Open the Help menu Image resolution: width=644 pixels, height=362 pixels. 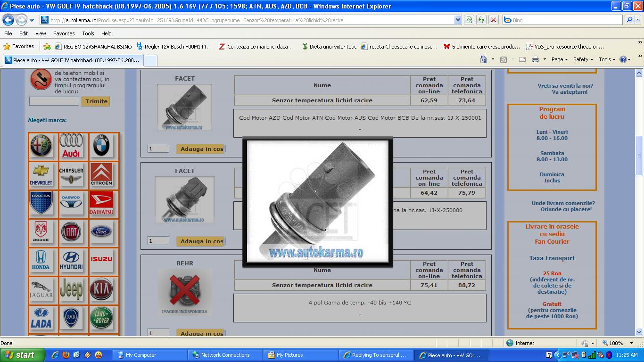coord(107,33)
